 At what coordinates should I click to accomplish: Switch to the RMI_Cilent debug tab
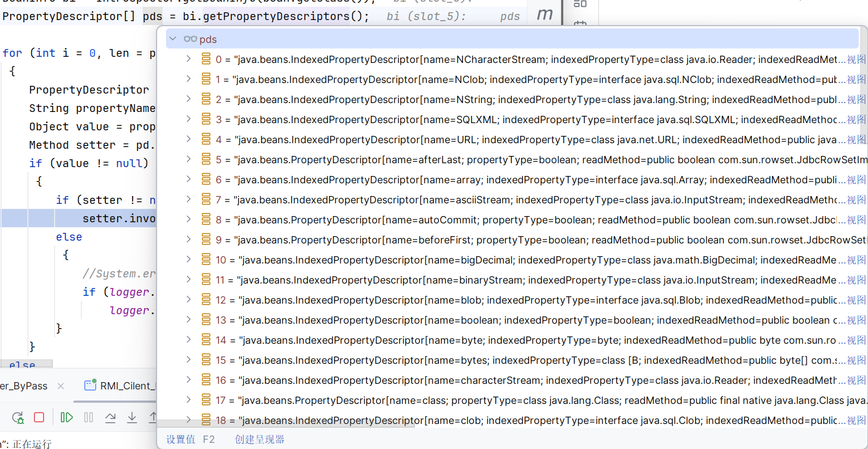tap(124, 385)
